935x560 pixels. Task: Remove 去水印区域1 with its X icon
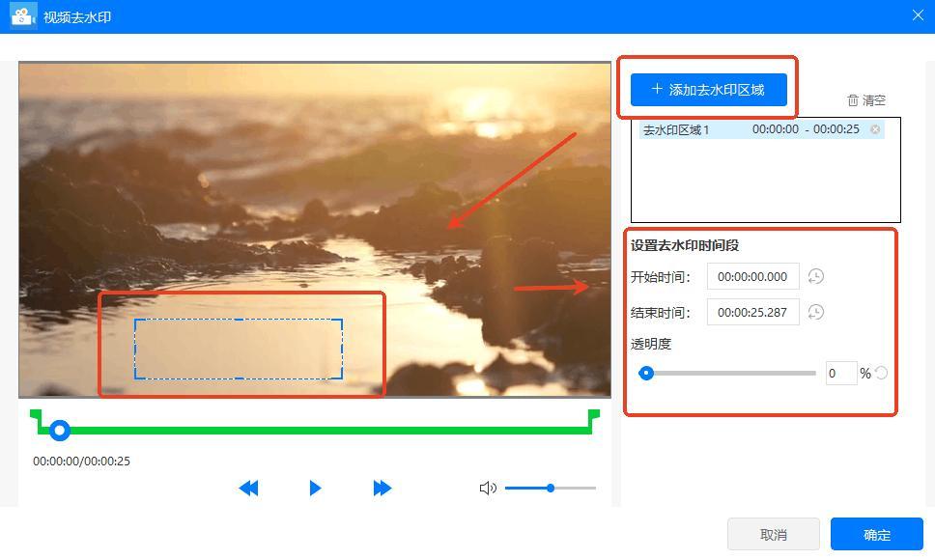pos(875,129)
